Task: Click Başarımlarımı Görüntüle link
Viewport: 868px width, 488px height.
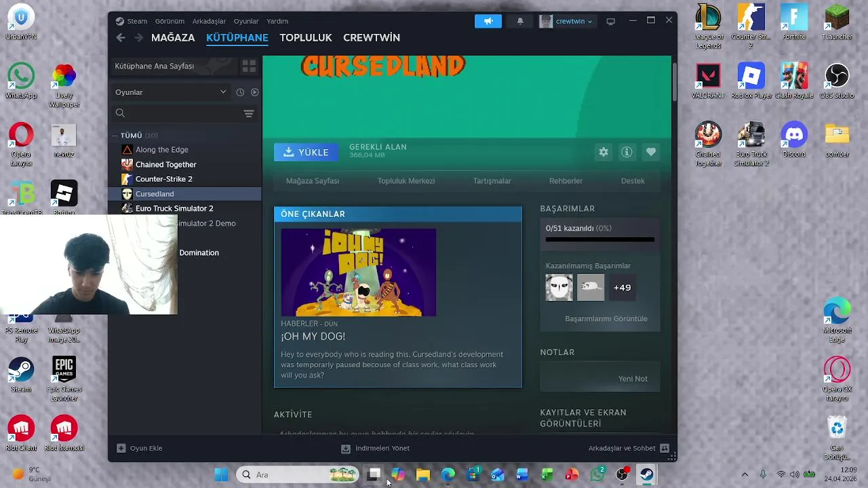Action: coord(606,319)
